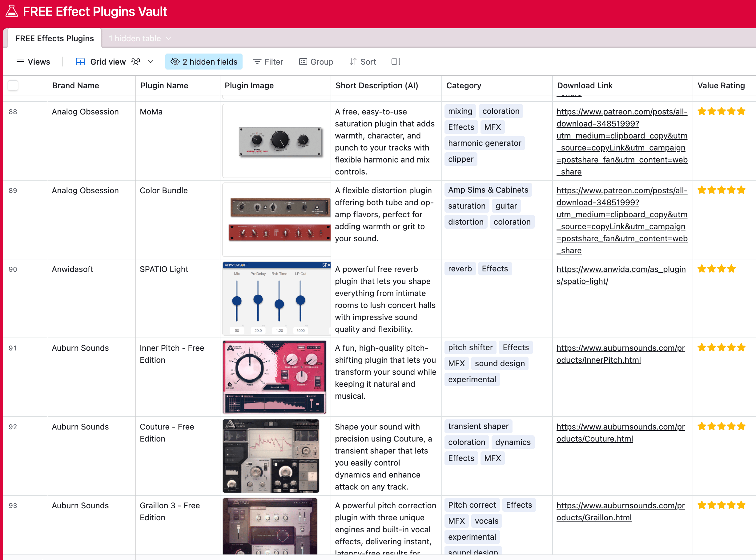Click the 'Pitch correct' category tag
This screenshot has height=560, width=756.
click(x=472, y=505)
